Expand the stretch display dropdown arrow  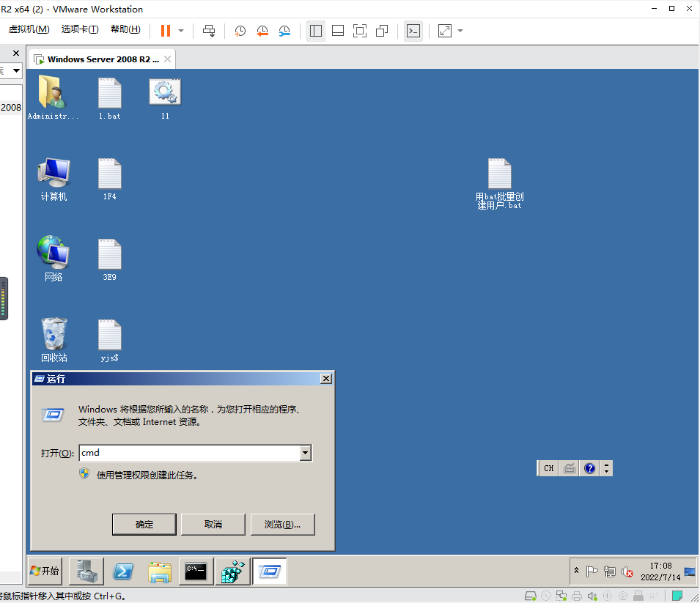click(460, 31)
